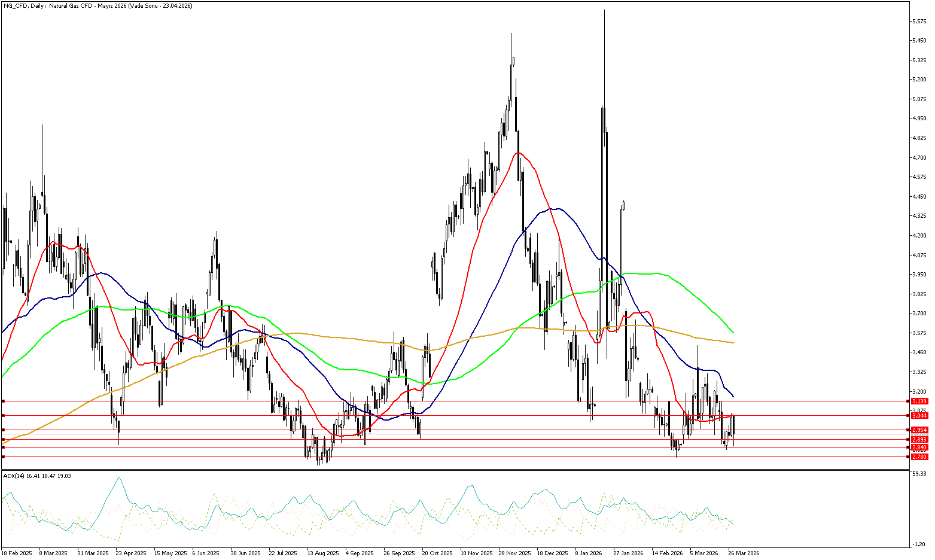Click the -1.20 ADX scale value
The image size is (935, 560).
[920, 544]
